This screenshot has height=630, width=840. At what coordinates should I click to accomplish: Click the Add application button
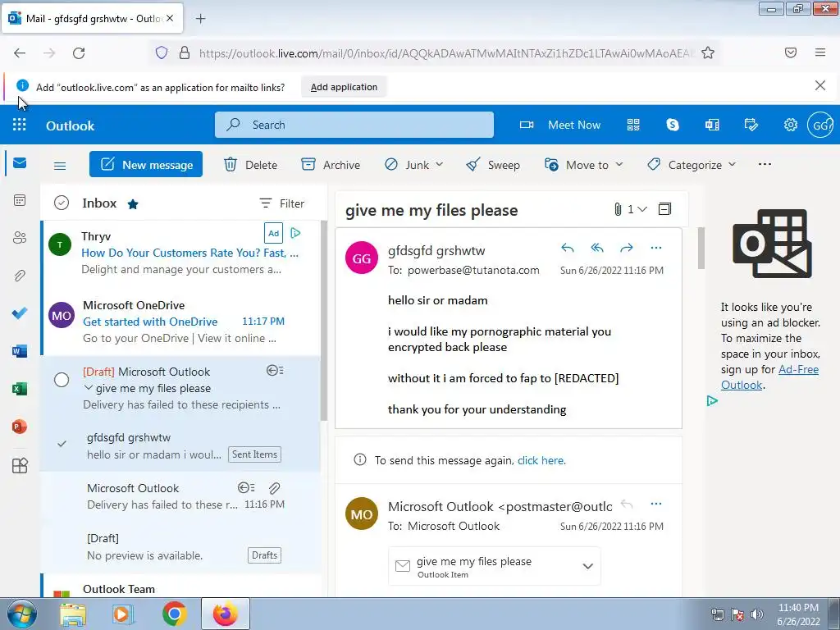344,87
